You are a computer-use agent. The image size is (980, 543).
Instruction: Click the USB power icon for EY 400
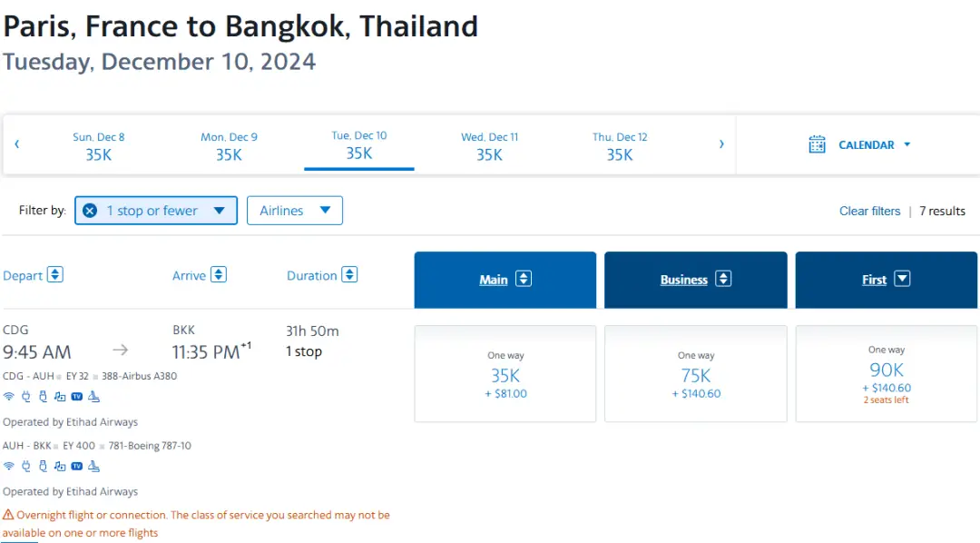click(x=43, y=466)
